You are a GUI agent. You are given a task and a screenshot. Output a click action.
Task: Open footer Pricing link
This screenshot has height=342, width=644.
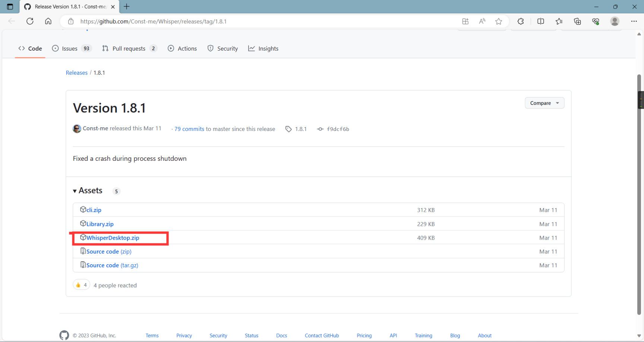(364, 336)
